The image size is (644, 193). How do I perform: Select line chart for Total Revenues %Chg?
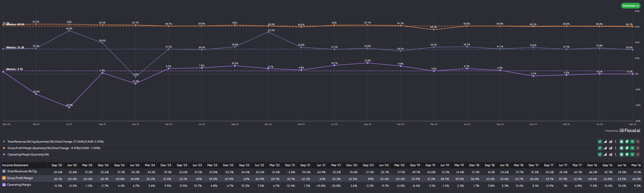(600, 142)
